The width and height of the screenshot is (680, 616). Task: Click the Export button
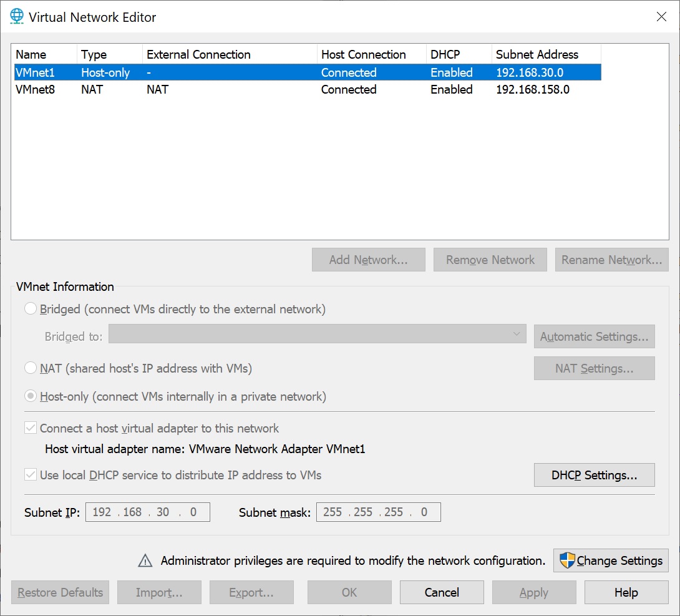tap(251, 592)
